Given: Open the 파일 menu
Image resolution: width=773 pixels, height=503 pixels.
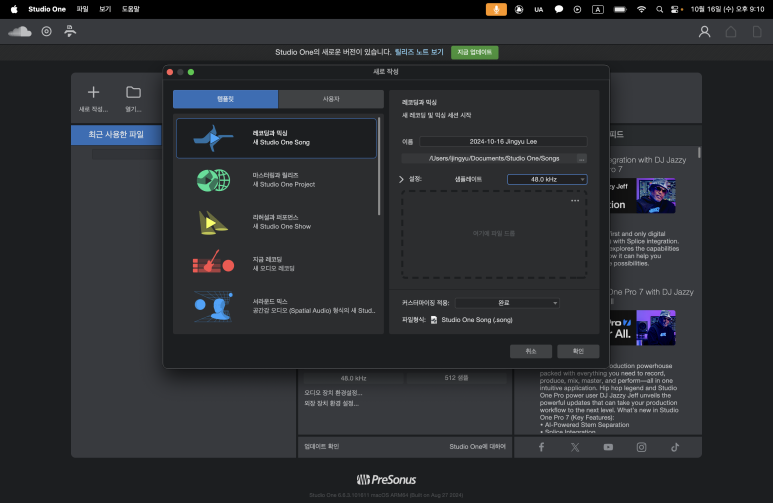Looking at the screenshot, I should (82, 9).
